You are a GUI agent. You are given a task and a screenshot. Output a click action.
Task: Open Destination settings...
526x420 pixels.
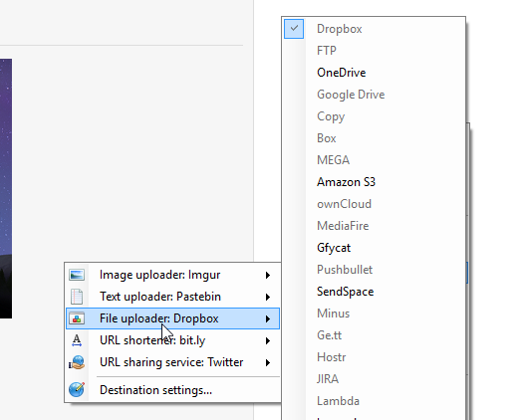coord(172,390)
